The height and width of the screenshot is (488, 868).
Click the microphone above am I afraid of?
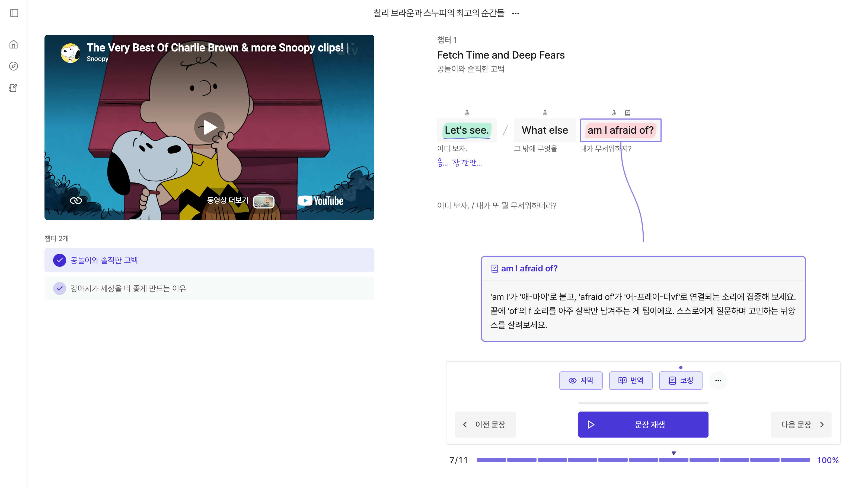pos(614,113)
